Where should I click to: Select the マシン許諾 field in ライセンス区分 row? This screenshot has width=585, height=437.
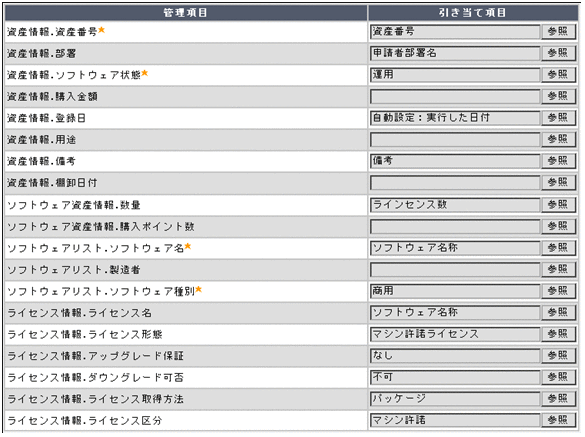pyautogui.click(x=455, y=421)
